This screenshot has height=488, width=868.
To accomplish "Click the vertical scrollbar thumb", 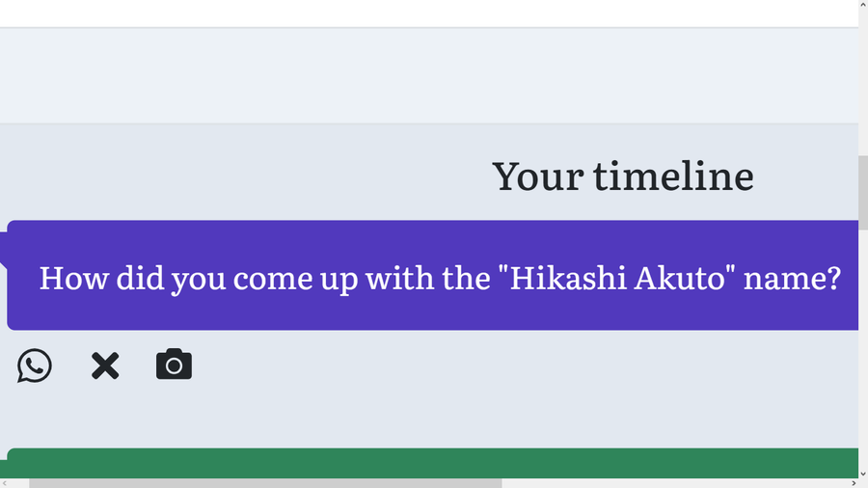I will point(862,193).
